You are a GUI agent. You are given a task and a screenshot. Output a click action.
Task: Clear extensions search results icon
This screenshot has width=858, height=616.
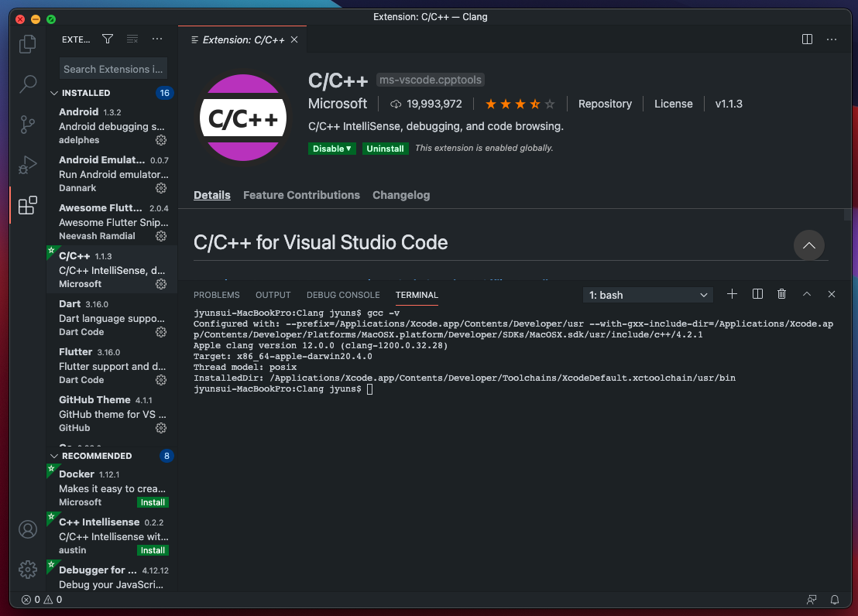(x=132, y=39)
